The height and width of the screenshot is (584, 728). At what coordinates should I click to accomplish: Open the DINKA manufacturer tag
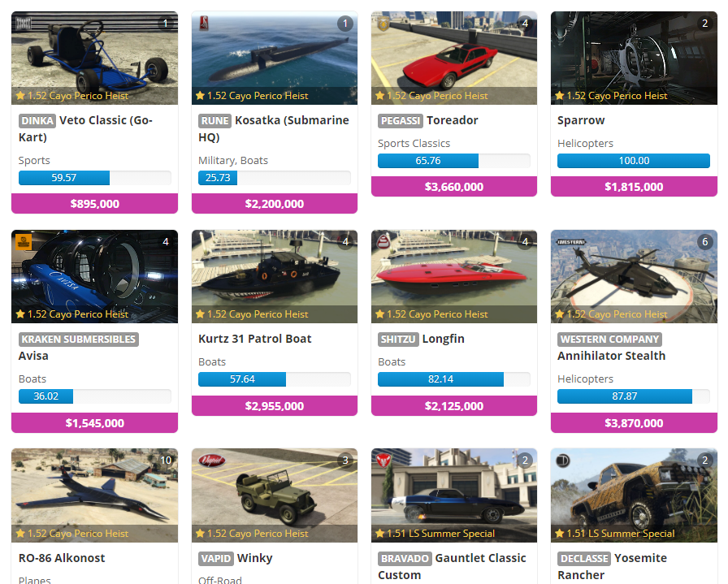37,121
